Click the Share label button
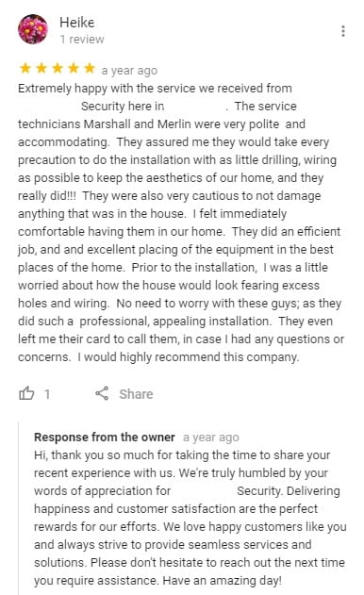 tap(136, 394)
